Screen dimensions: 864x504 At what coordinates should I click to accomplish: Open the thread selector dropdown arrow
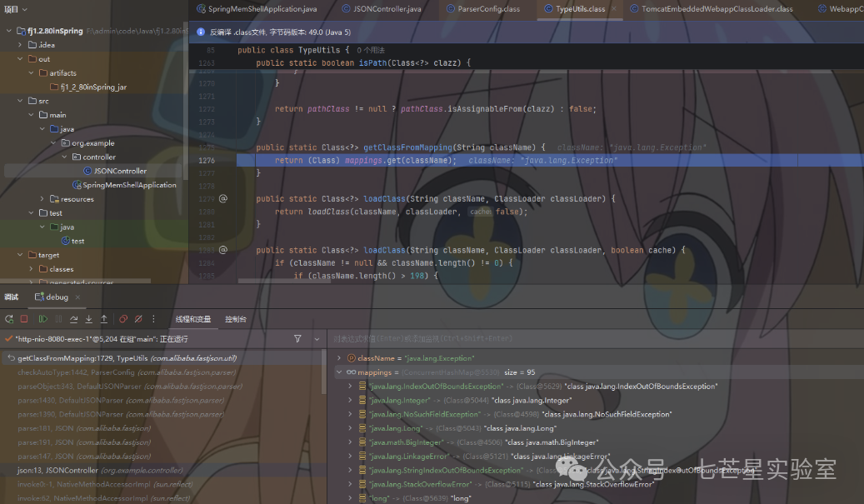pos(317,339)
